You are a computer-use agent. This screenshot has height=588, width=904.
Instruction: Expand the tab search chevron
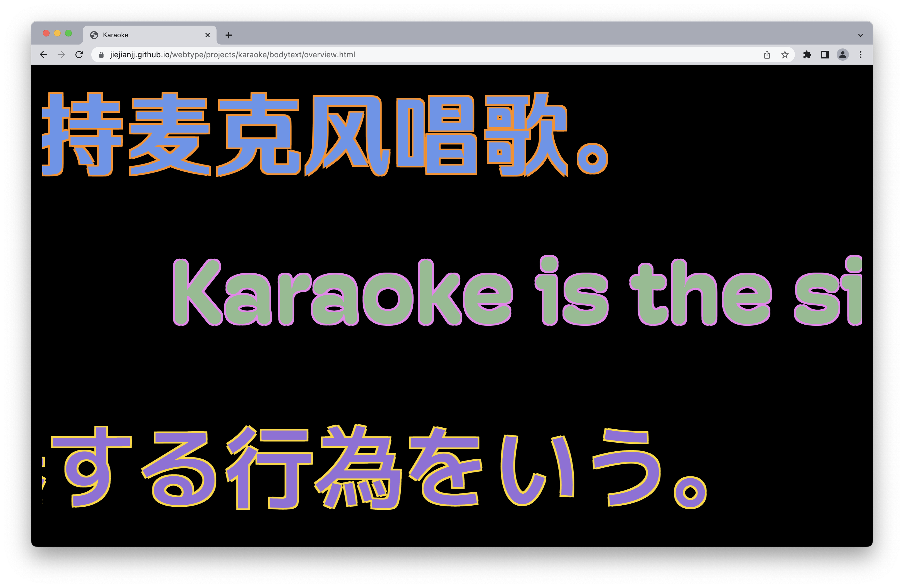pos(861,35)
